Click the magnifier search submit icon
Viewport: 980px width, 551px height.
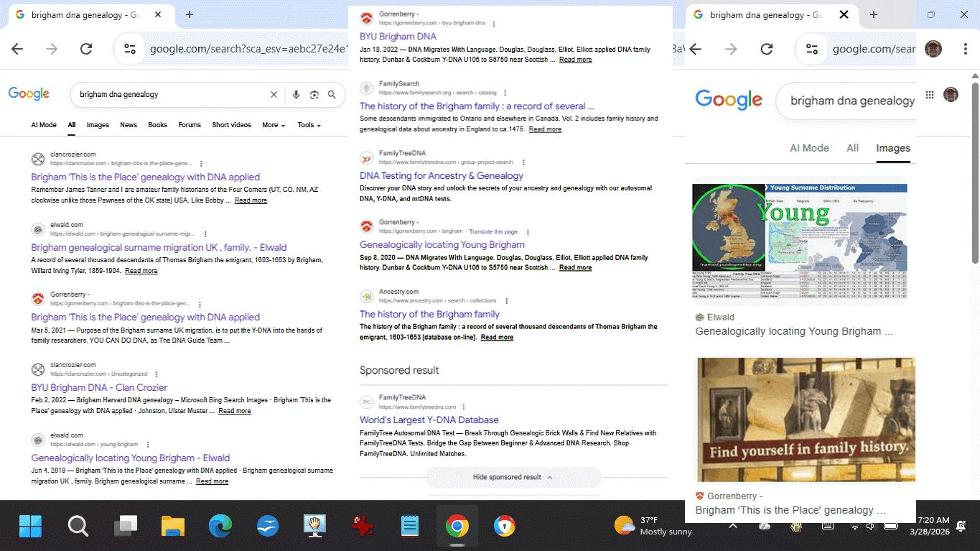click(332, 95)
